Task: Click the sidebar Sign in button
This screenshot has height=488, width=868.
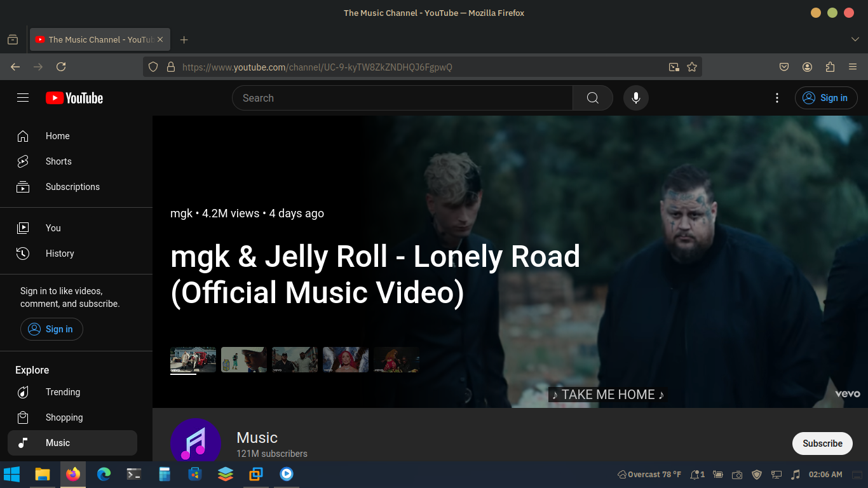Action: click(x=51, y=329)
